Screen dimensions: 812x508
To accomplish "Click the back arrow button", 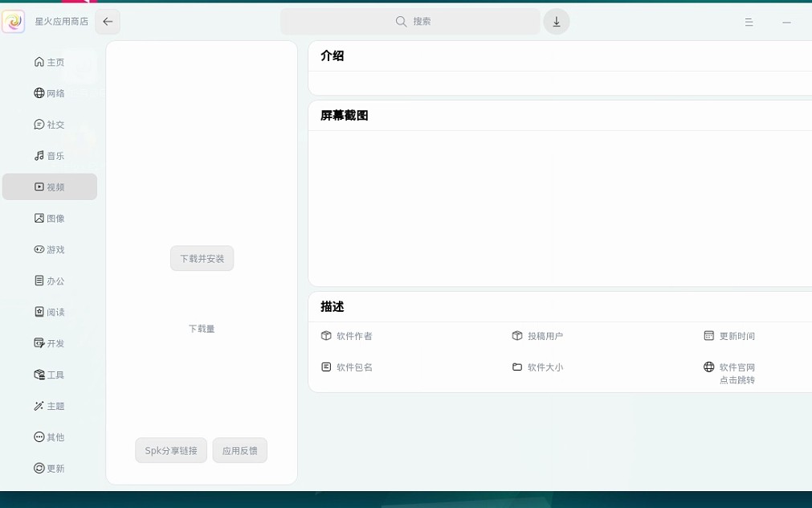I will click(108, 22).
